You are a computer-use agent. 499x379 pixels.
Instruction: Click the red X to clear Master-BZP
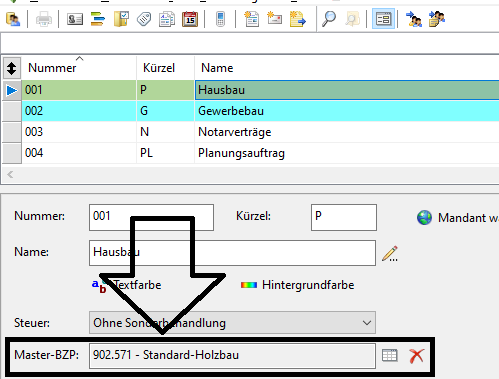click(417, 356)
